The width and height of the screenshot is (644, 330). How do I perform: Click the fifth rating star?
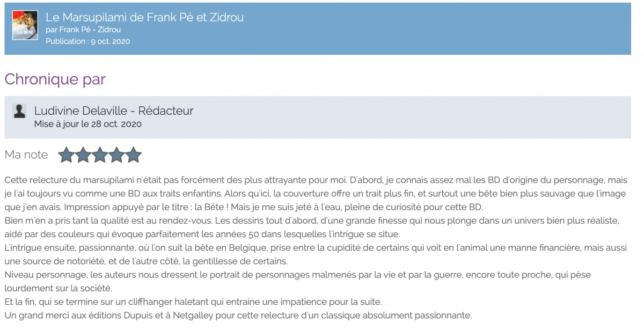(x=133, y=155)
